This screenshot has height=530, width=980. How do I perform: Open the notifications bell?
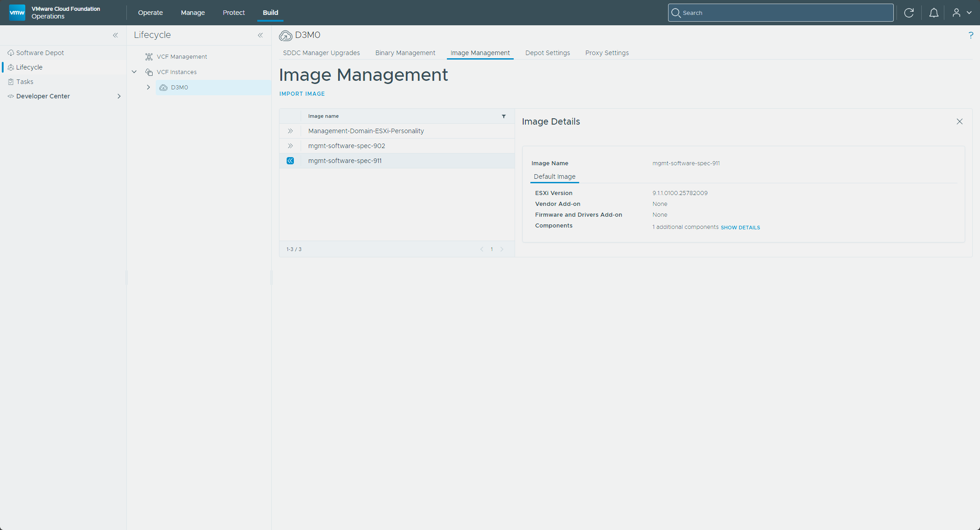coord(934,13)
